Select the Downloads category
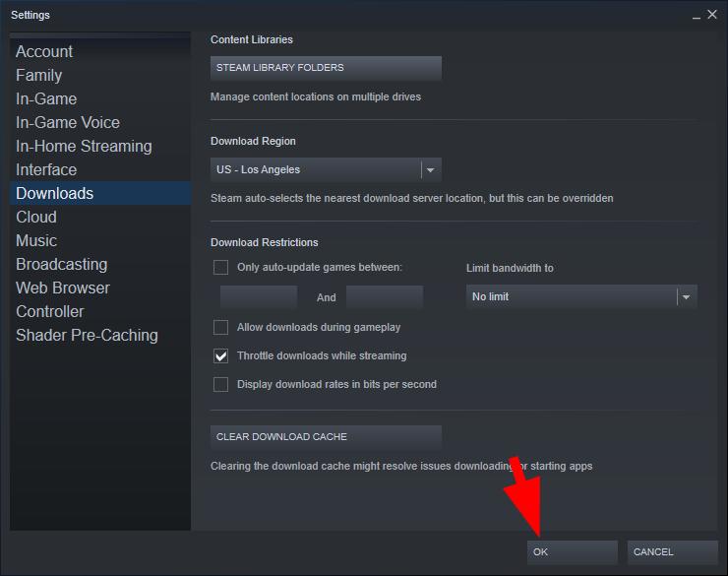 pyautogui.click(x=100, y=193)
